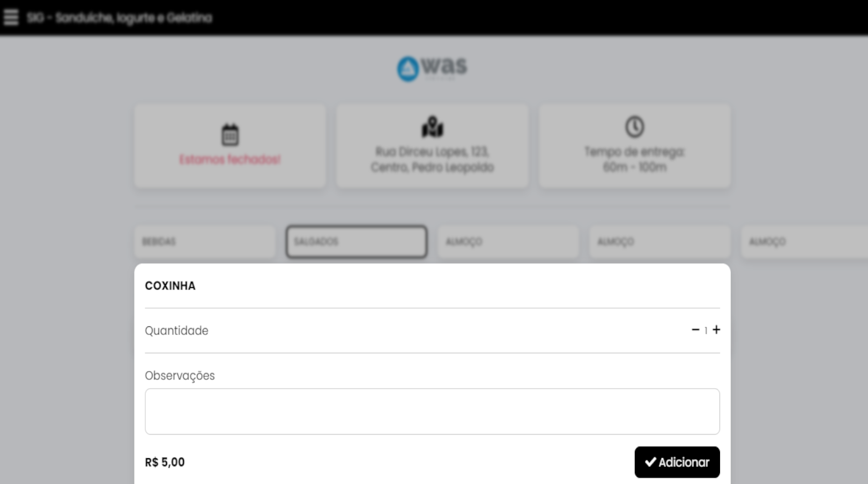Click the COXINHA product title
Image resolution: width=868 pixels, height=484 pixels.
170,286
